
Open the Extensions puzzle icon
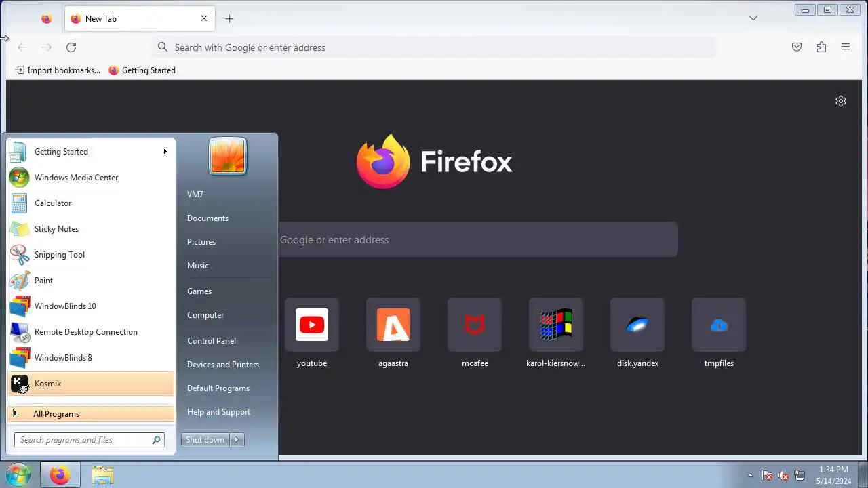click(821, 47)
